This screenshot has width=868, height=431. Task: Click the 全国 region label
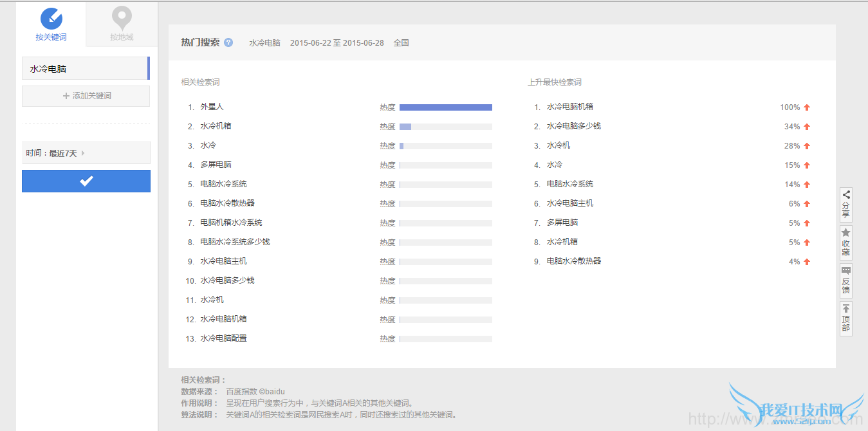click(x=402, y=43)
